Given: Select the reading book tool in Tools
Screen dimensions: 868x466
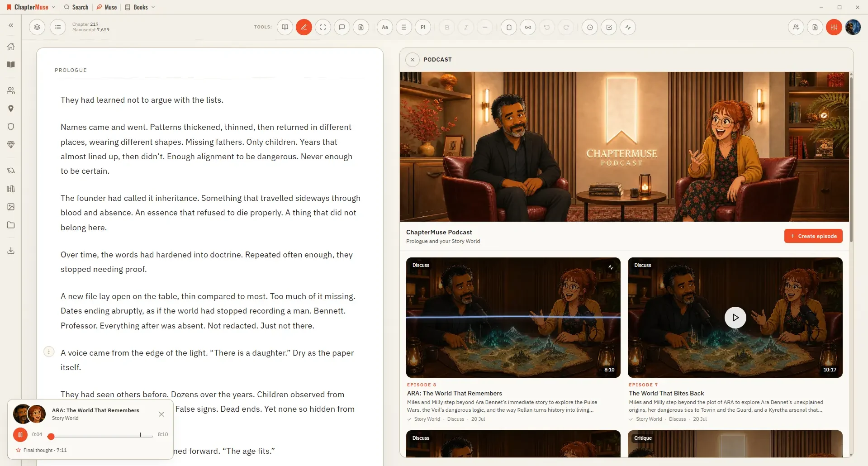Looking at the screenshot, I should pos(285,27).
